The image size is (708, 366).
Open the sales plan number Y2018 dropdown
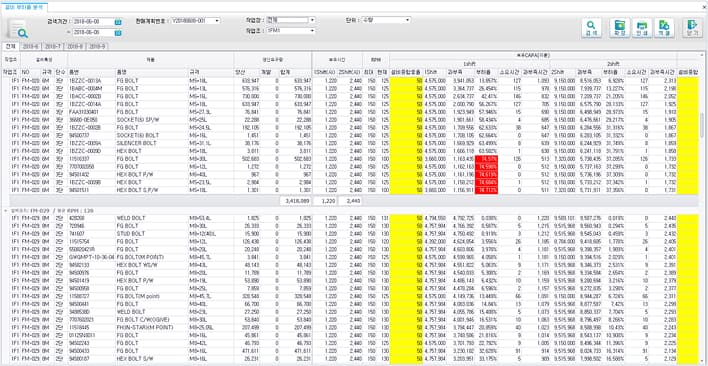[217, 21]
